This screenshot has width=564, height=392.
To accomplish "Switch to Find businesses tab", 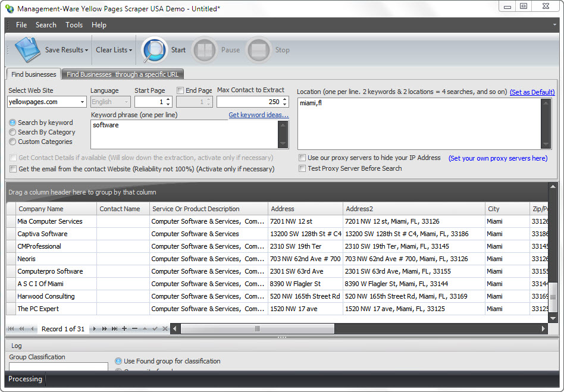I will (34, 74).
